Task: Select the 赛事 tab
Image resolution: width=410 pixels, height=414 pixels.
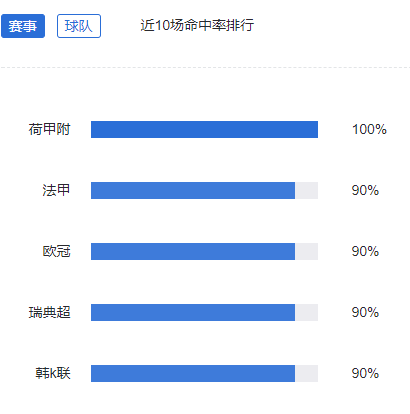Action: click(23, 26)
